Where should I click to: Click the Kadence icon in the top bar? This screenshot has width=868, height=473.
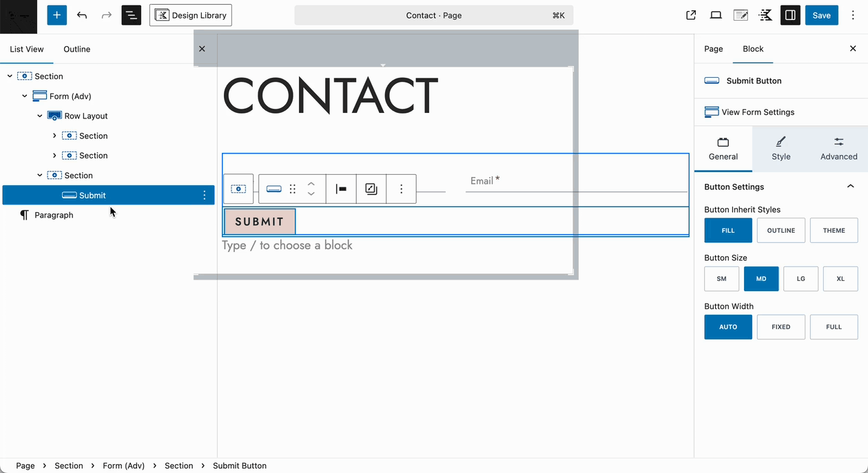pyautogui.click(x=765, y=14)
